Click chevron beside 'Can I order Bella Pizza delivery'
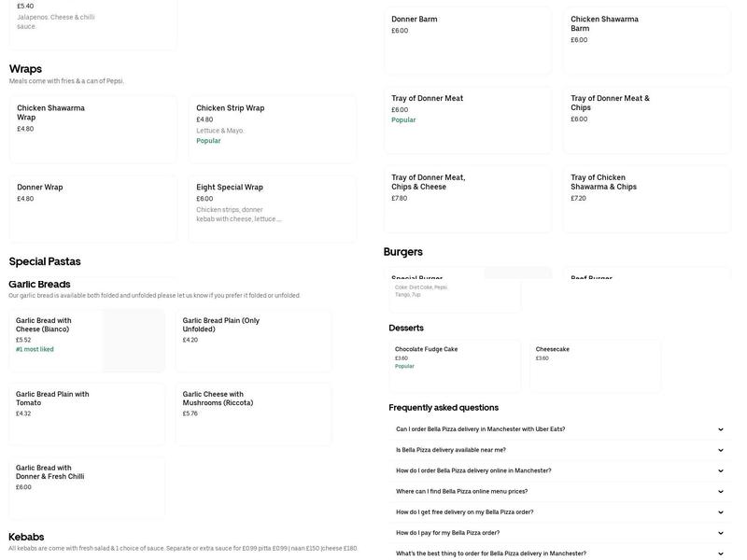The height and width of the screenshot is (560, 747). [720, 429]
